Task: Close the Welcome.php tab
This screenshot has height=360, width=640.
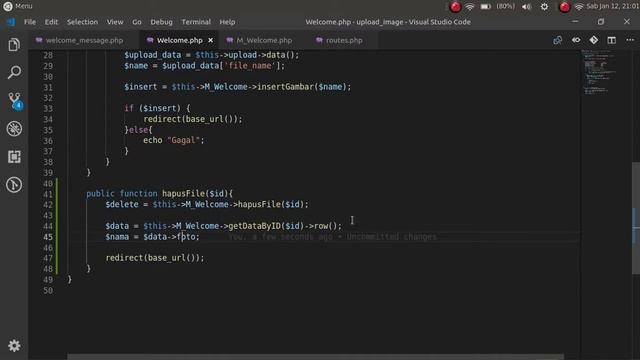Action: point(211,40)
